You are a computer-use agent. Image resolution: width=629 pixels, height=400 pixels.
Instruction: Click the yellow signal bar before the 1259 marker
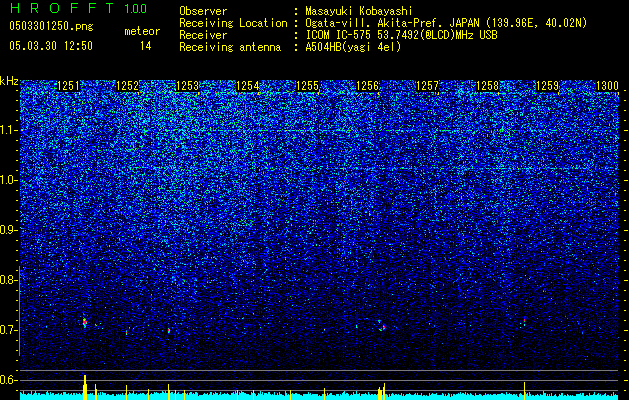click(x=524, y=390)
